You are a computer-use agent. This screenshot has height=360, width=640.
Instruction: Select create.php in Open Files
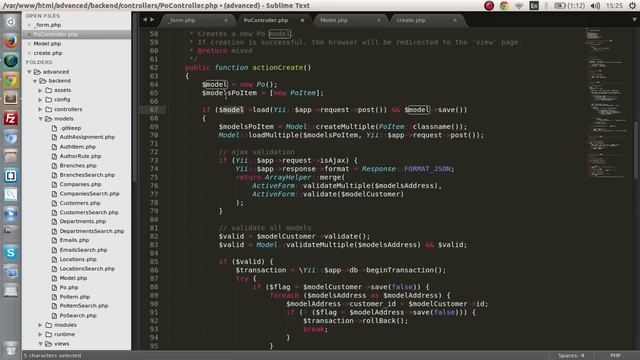[x=48, y=53]
